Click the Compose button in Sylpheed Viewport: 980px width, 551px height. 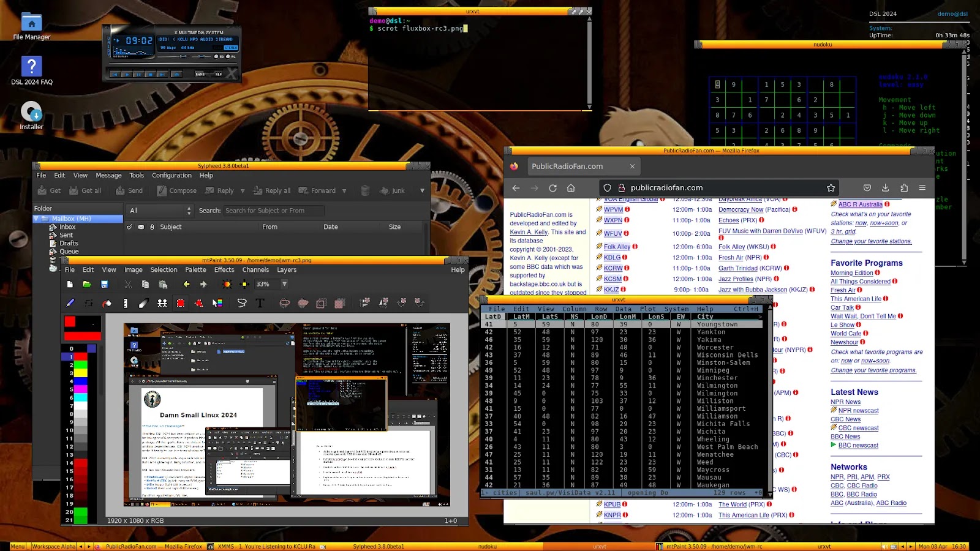pyautogui.click(x=177, y=190)
